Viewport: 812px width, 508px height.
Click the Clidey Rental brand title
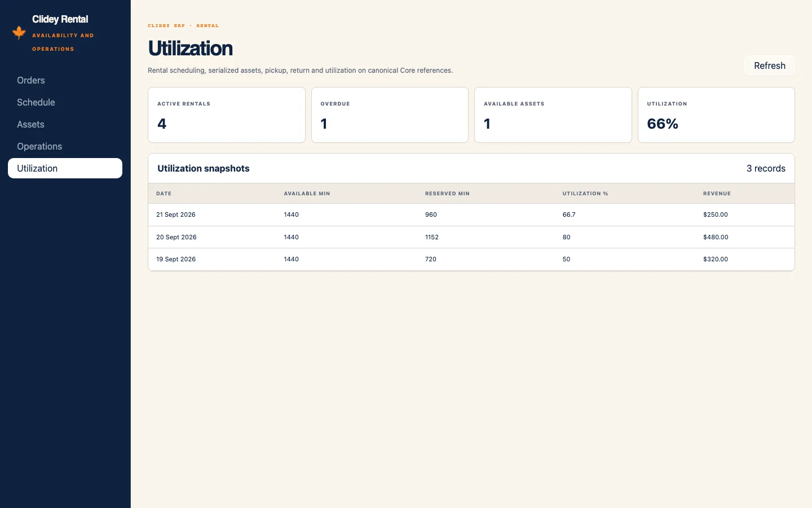(60, 19)
